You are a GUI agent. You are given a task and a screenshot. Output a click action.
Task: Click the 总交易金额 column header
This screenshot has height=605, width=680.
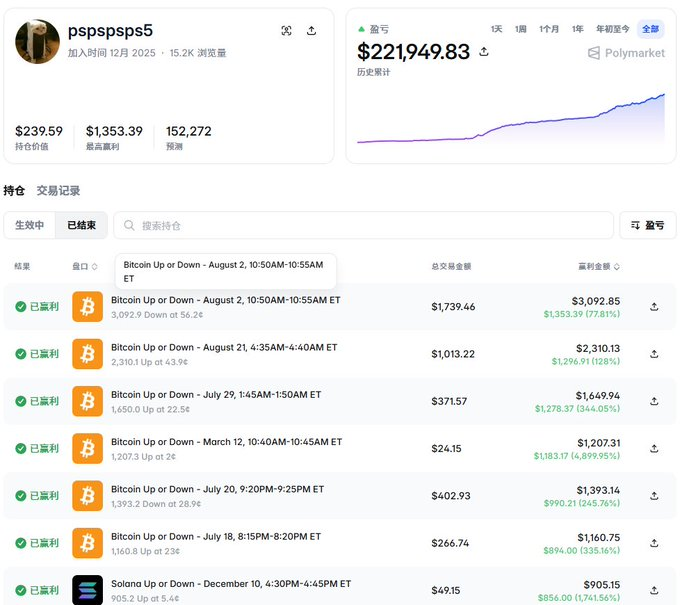click(x=451, y=266)
